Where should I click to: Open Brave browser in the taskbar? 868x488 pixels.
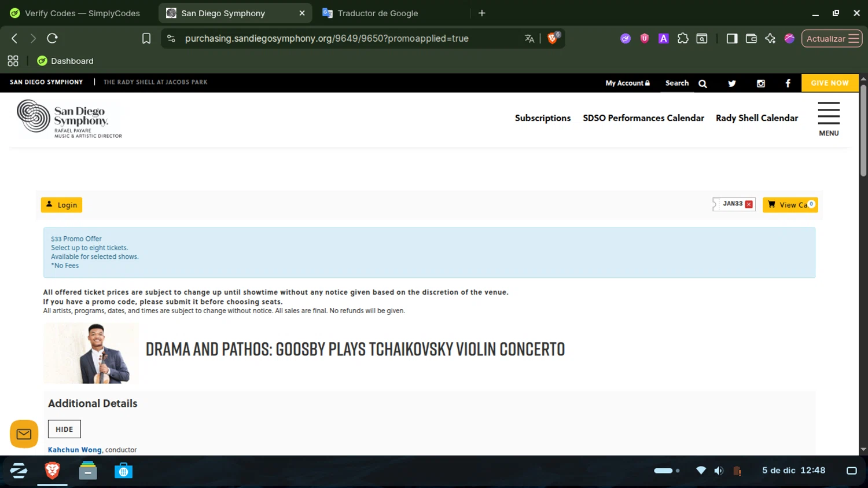click(52, 471)
